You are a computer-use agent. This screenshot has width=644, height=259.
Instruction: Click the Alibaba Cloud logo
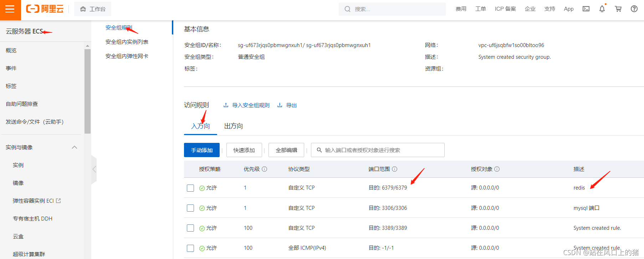(45, 9)
